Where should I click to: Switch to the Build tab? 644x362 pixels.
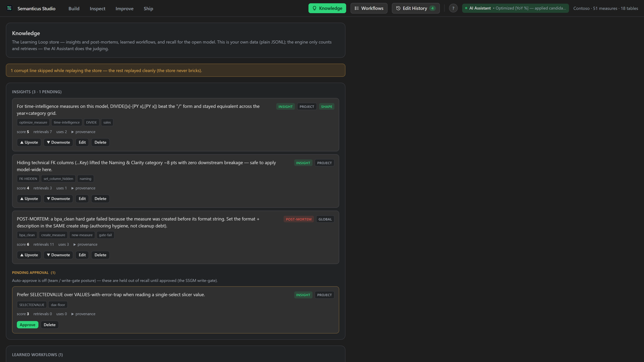[74, 8]
